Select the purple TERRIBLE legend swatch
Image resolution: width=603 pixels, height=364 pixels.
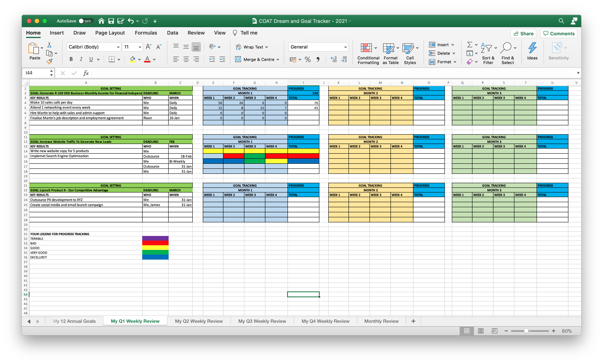155,238
